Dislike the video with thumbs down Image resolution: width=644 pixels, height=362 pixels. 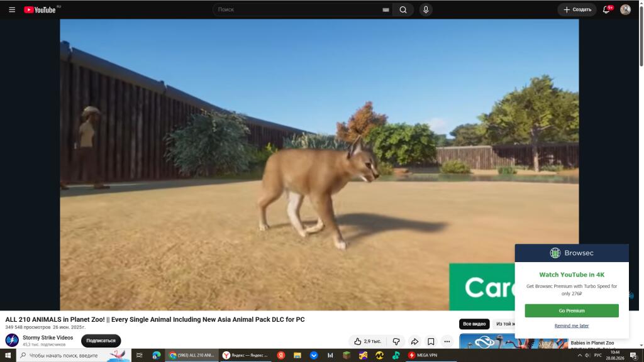396,341
